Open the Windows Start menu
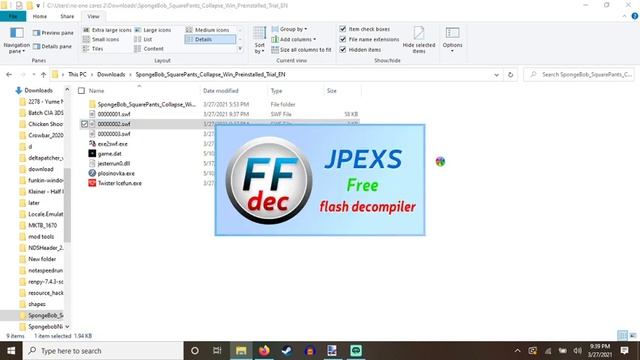Image resolution: width=640 pixels, height=360 pixels. coord(11,351)
